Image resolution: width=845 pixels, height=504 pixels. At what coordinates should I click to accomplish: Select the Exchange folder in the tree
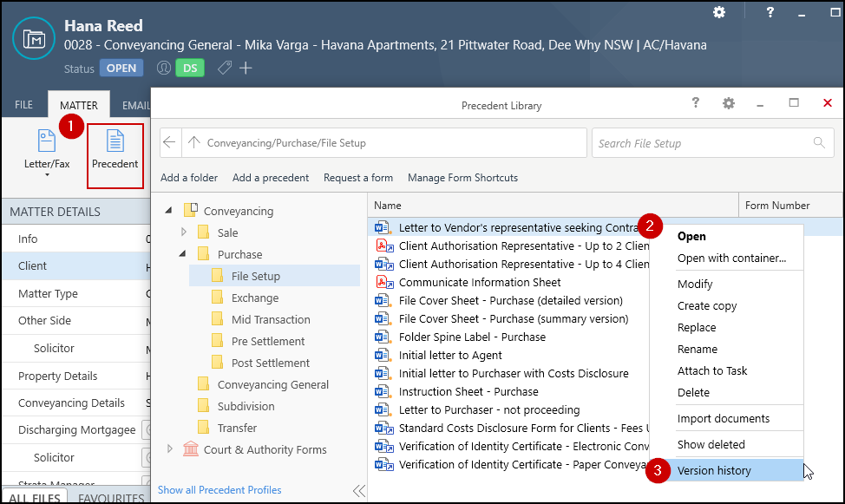[254, 298]
